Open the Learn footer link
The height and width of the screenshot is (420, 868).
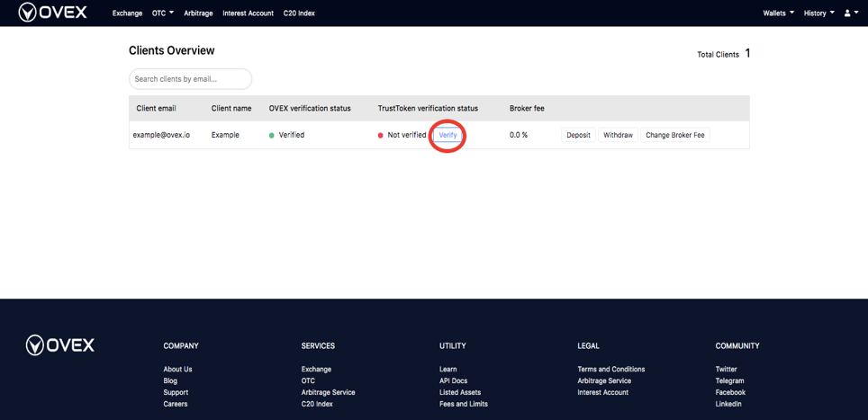(x=448, y=369)
